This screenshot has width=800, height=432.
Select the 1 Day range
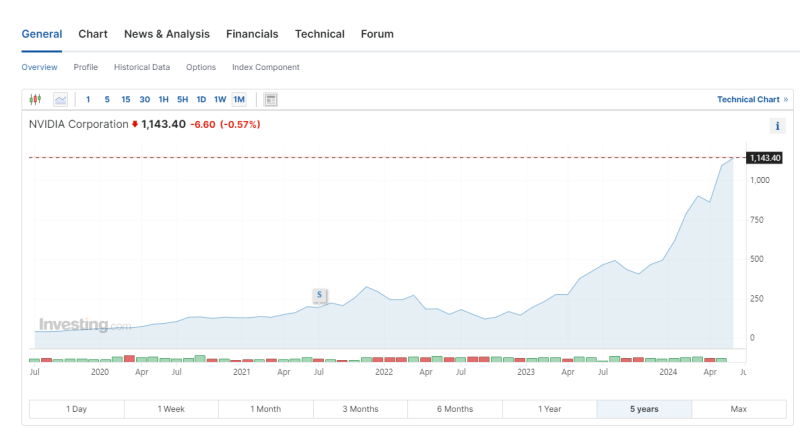77,409
